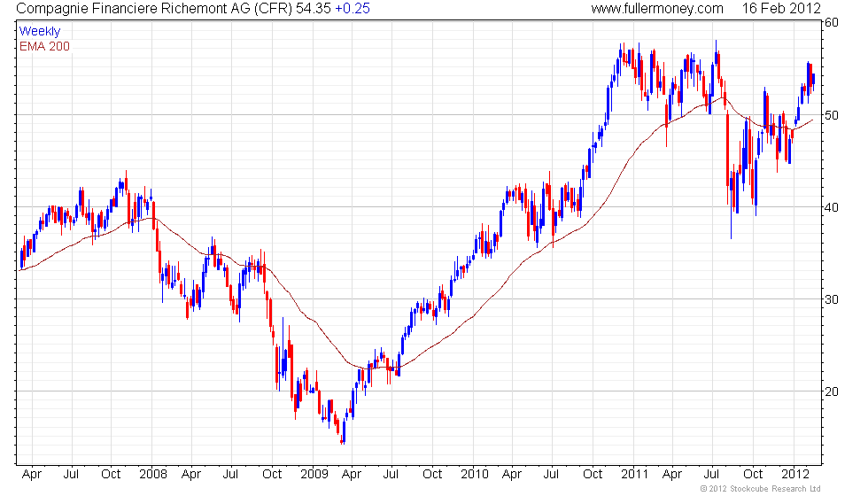Click the Oct label before 2008
Screen dimensions: 868x496
111,475
